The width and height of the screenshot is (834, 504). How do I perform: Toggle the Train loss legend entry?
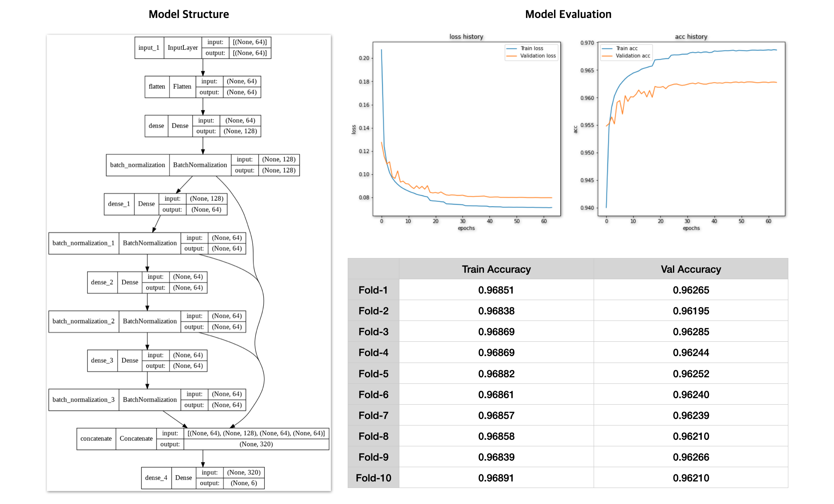tap(532, 48)
